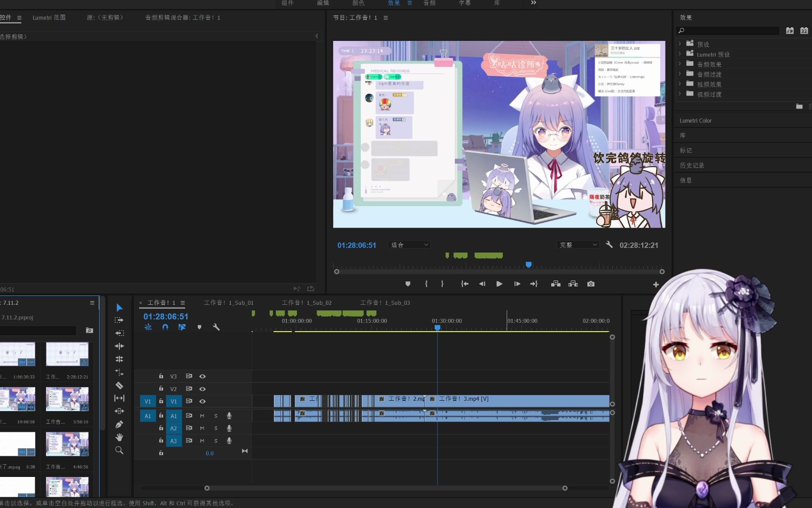
Task: Select the Selection arrow tool
Action: pos(119,308)
